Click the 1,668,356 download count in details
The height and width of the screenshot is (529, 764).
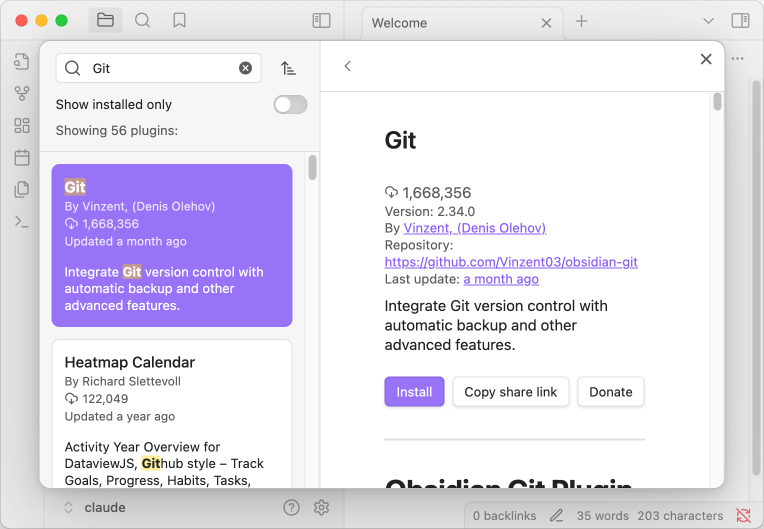tap(437, 193)
